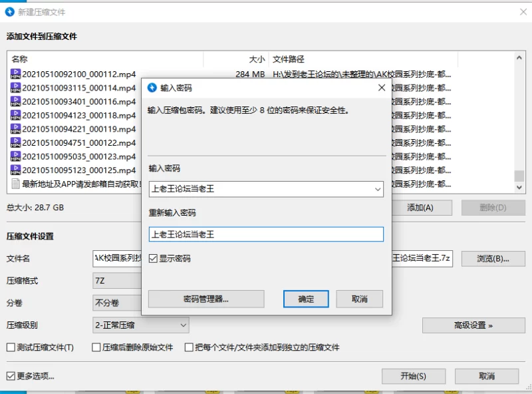Image resolution: width=532 pixels, height=394 pixels.
Task: Select file 20210510093115_000114.mp4
Action: click(x=78, y=88)
